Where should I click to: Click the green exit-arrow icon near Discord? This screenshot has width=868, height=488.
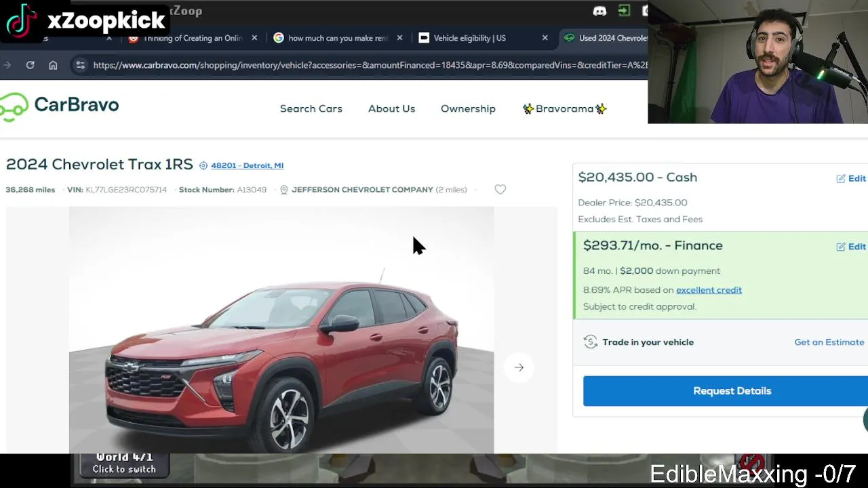point(624,10)
